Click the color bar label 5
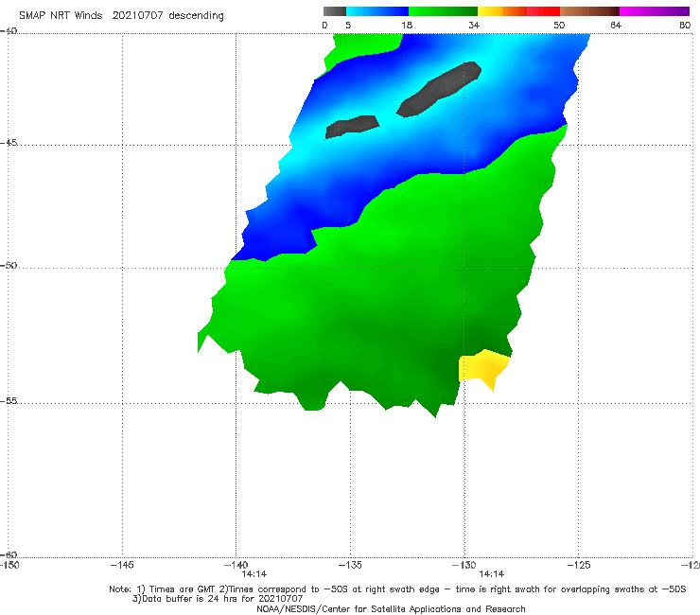This screenshot has width=700, height=615. pos(348,25)
